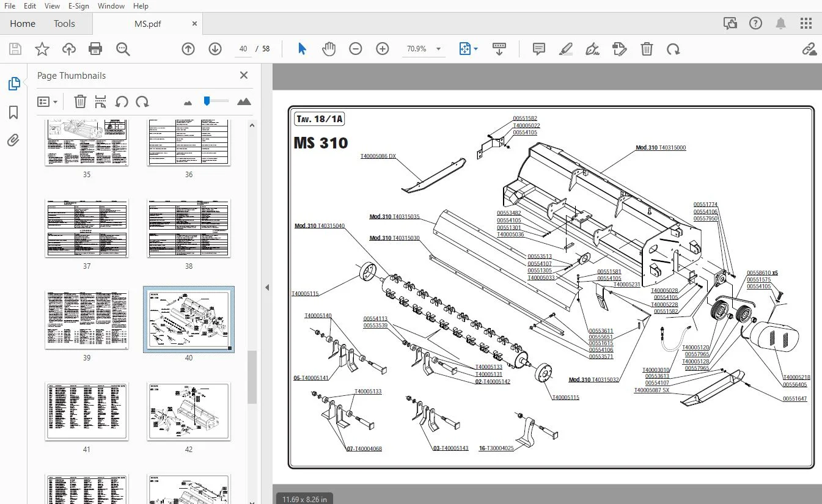This screenshot has height=504, width=822.
Task: Close the Page Thumbnails panel
Action: click(244, 76)
